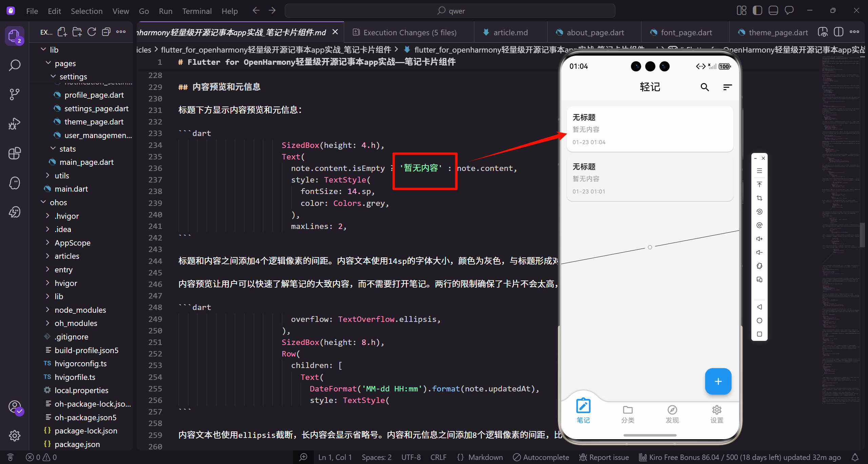Toggle the chat panel from the title bar

click(x=789, y=10)
